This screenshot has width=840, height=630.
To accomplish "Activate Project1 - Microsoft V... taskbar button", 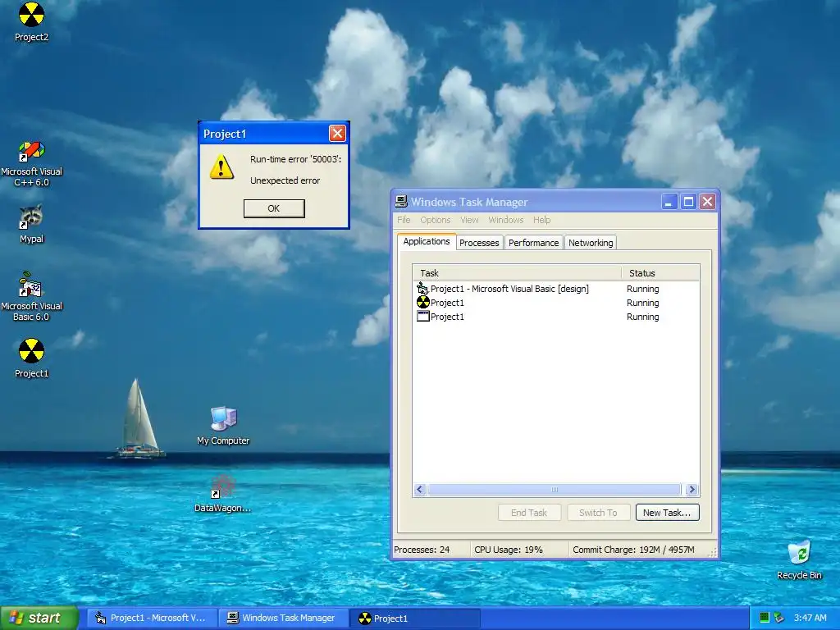I will [x=152, y=619].
